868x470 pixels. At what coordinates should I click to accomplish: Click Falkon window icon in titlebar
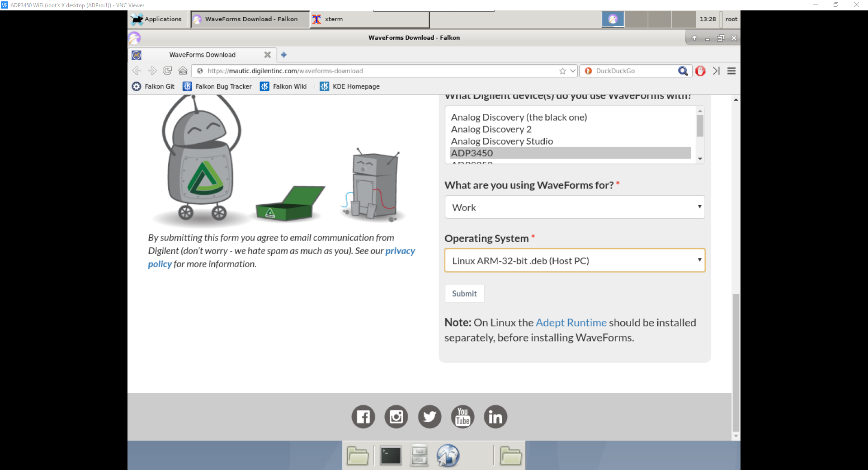pos(134,38)
